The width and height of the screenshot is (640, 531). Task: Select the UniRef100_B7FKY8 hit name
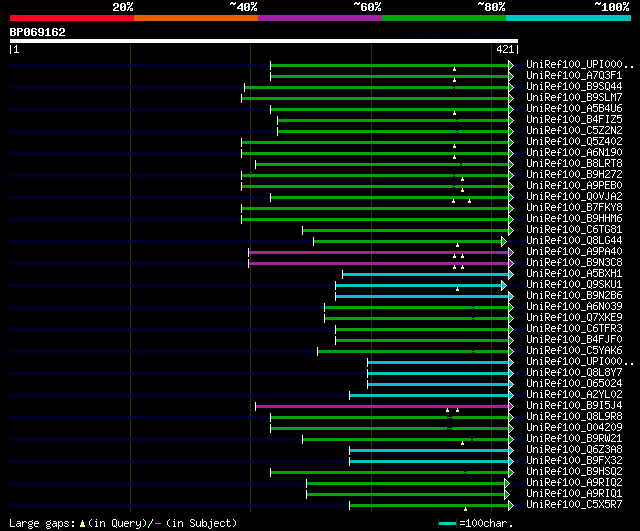coord(574,208)
